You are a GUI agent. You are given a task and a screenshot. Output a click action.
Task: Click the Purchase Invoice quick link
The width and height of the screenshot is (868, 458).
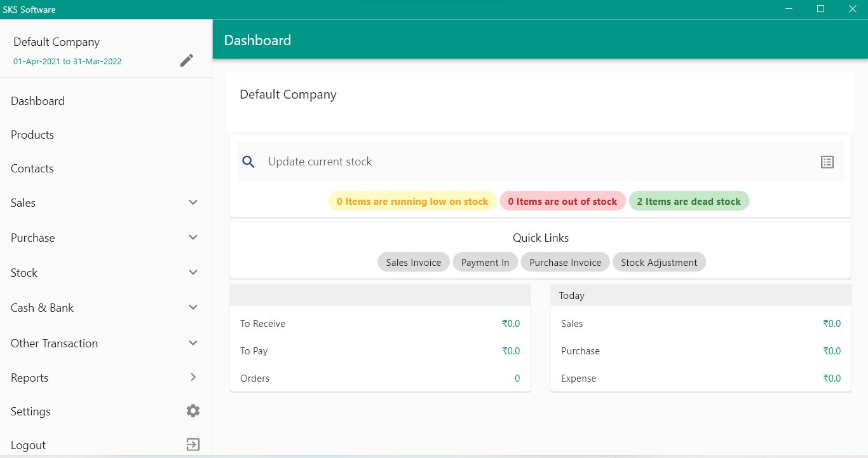point(565,262)
